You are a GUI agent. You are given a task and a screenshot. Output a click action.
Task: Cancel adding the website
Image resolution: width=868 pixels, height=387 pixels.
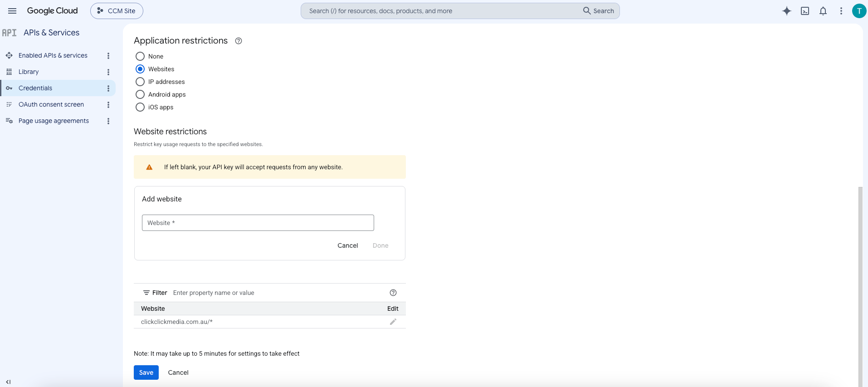click(x=348, y=245)
